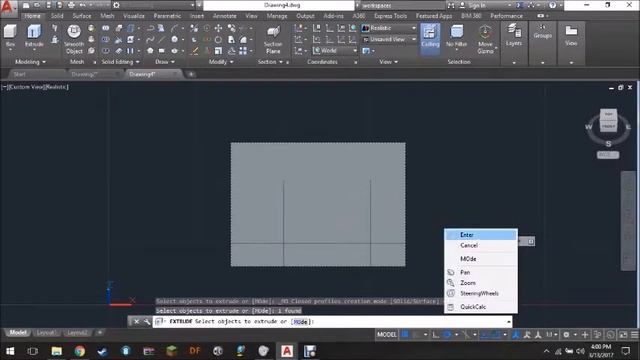The width and height of the screenshot is (640, 360).
Task: Open SteeringWheels from the context menu
Action: click(x=481, y=293)
